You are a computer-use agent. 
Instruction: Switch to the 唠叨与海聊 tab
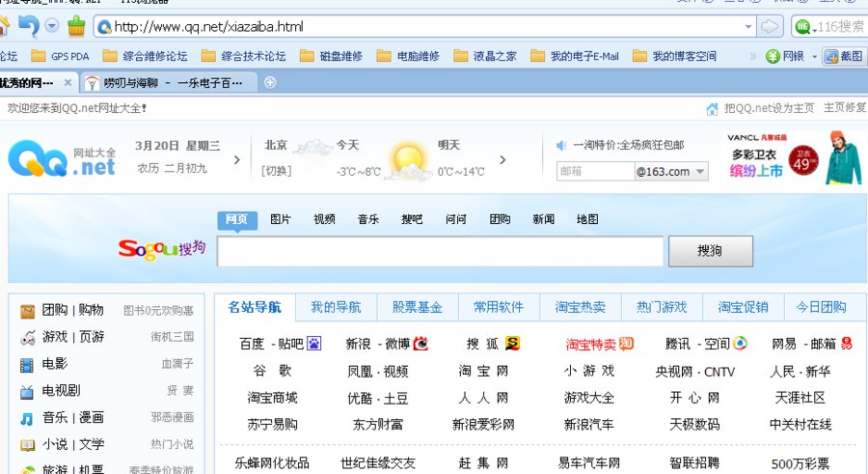pyautogui.click(x=168, y=83)
